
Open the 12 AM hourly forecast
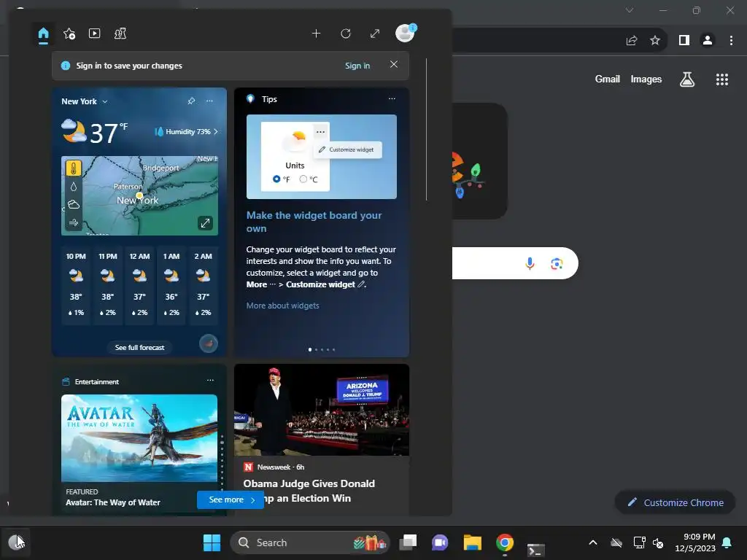pos(139,285)
